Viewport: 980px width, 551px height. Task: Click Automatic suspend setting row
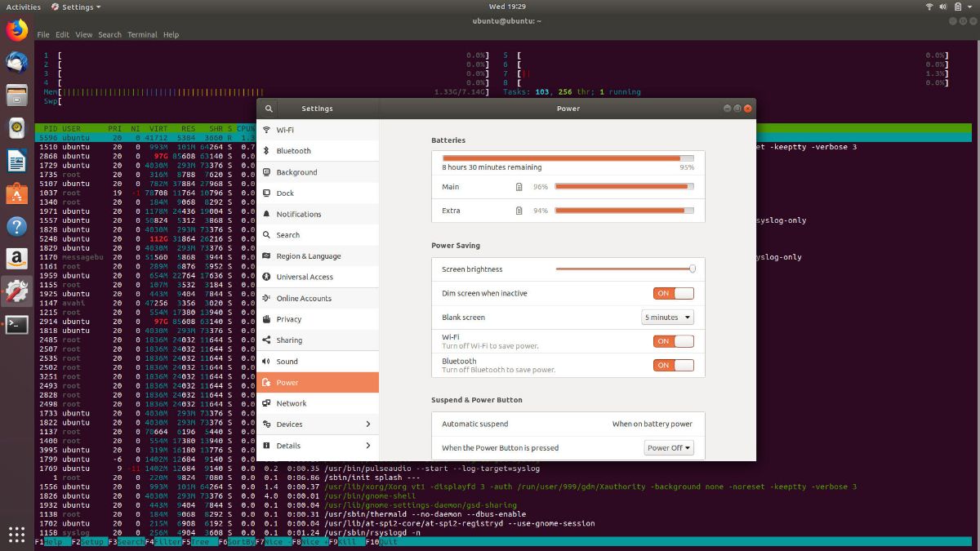[x=567, y=424]
